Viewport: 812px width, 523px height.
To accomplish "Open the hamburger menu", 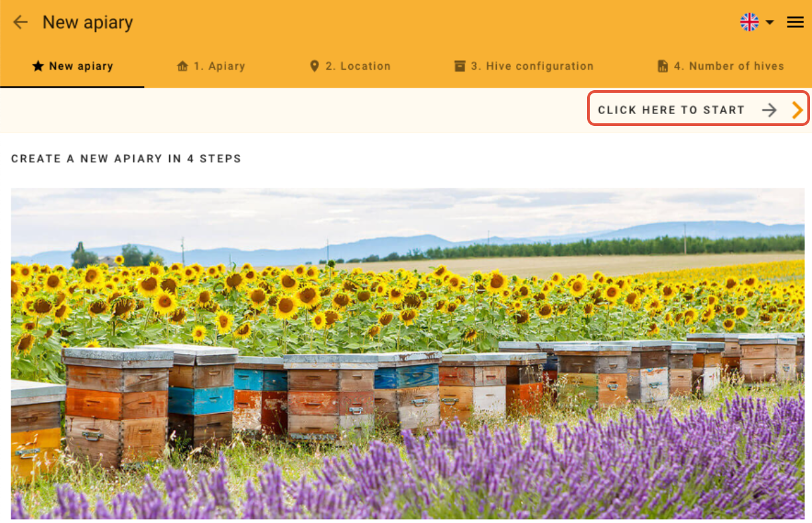I will [x=795, y=22].
